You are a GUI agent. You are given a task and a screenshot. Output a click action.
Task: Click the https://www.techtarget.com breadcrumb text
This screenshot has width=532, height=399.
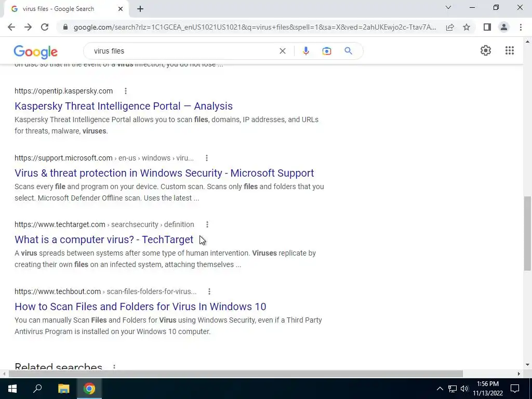(104, 224)
